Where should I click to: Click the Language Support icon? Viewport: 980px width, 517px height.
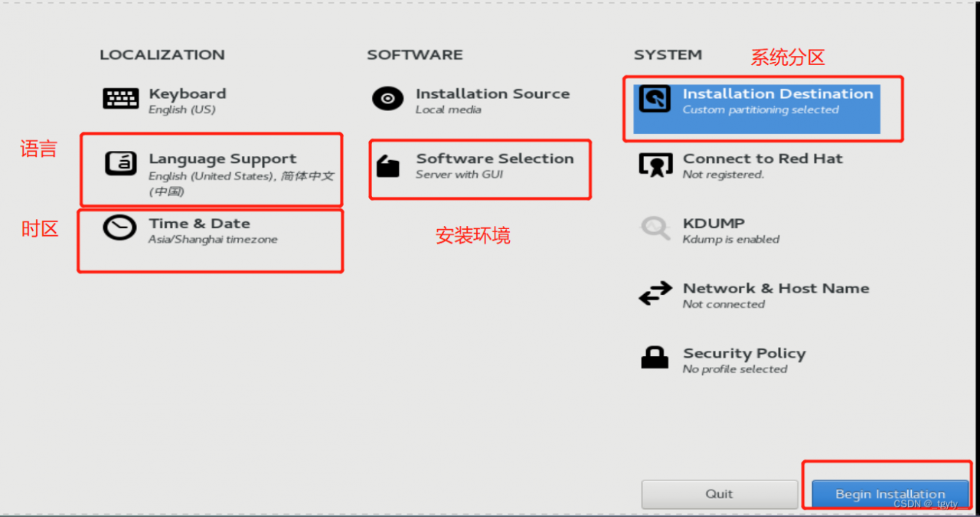tap(121, 163)
